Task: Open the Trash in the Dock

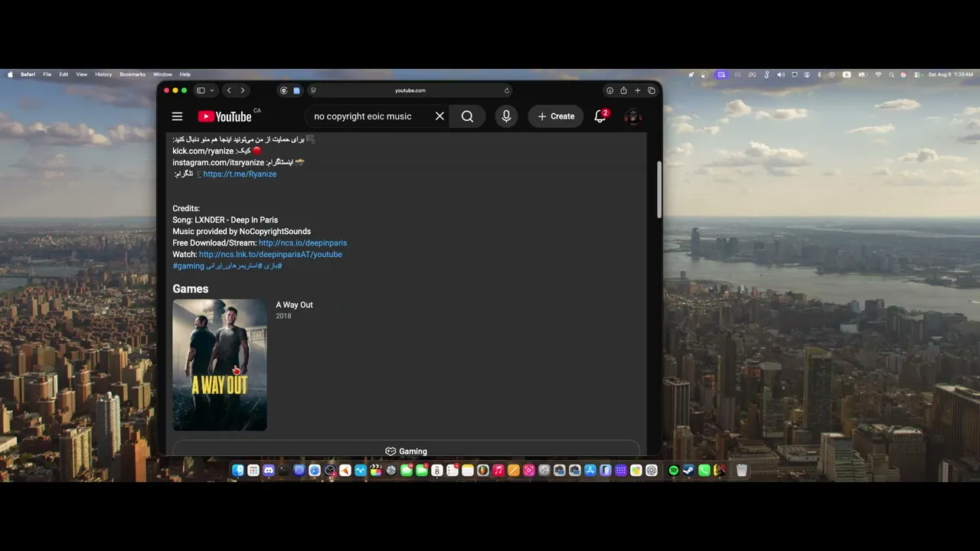Action: [x=742, y=471]
